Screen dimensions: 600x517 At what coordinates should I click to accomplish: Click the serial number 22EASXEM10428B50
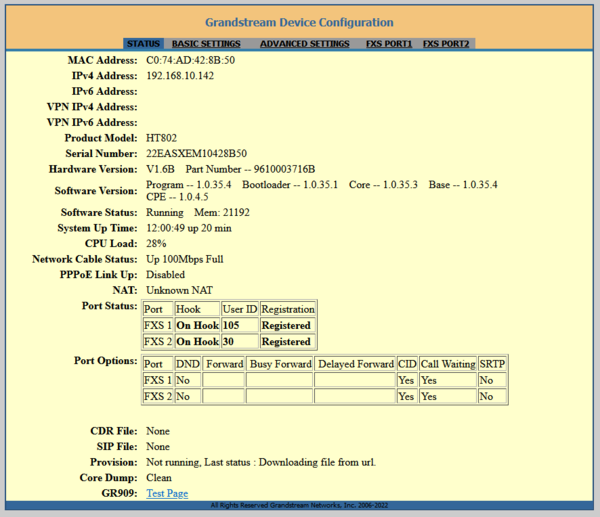coord(196,153)
